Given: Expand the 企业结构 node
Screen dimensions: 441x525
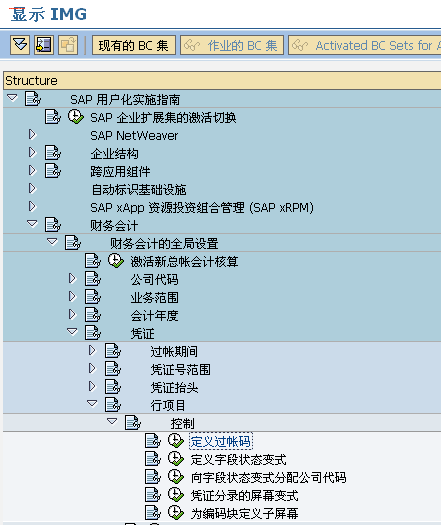Looking at the screenshot, I should pyautogui.click(x=32, y=153).
